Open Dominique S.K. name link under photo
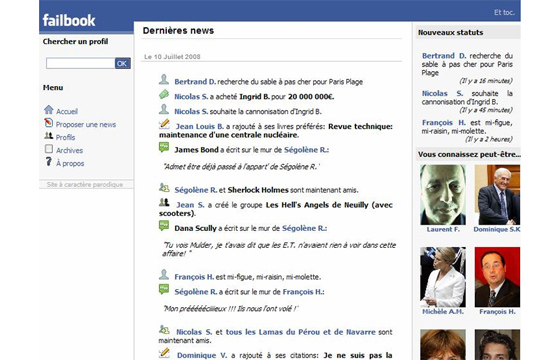The image size is (560, 360). (497, 229)
